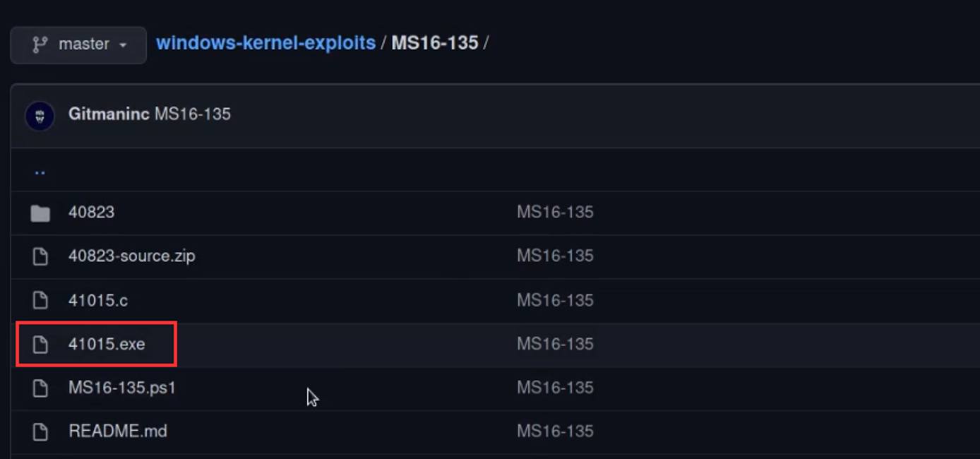Open the README.md file
The height and width of the screenshot is (459, 980).
pos(119,431)
